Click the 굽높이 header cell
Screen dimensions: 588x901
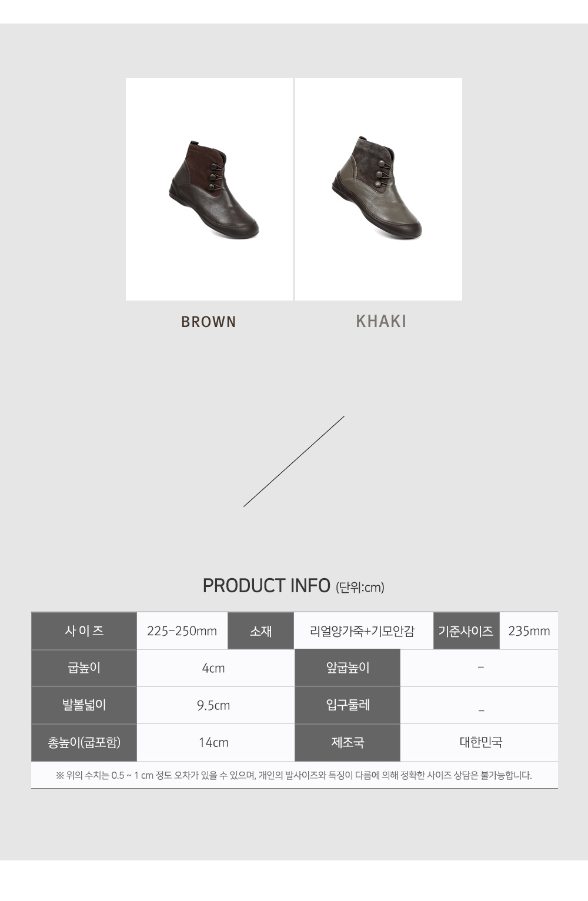(x=84, y=668)
